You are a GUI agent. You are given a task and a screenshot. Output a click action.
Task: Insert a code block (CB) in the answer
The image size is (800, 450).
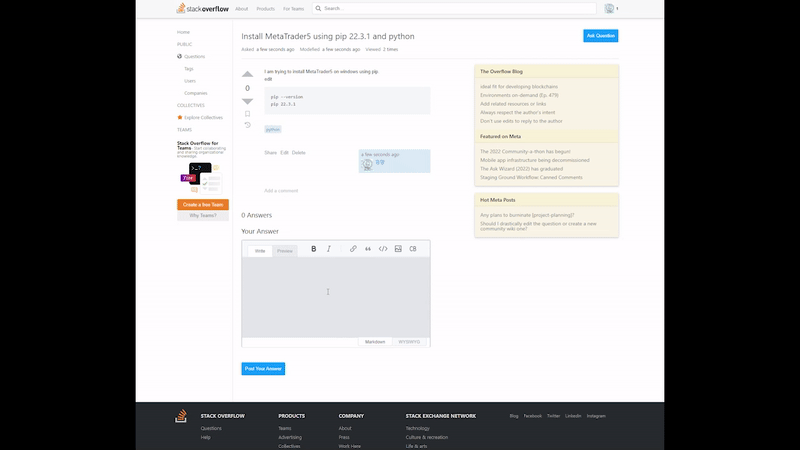click(x=413, y=249)
